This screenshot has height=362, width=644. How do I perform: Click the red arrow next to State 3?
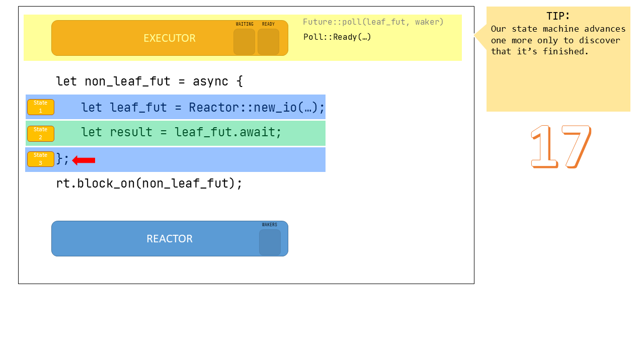[x=84, y=160]
